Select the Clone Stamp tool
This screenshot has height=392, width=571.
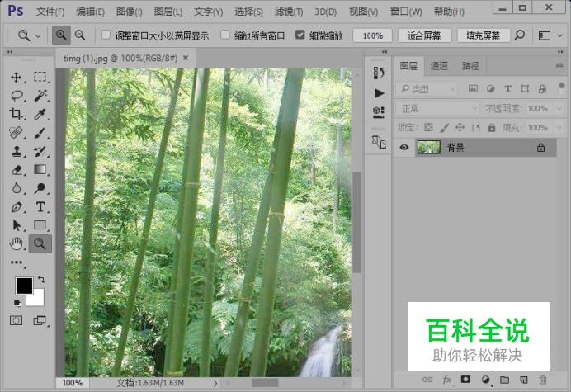17,151
